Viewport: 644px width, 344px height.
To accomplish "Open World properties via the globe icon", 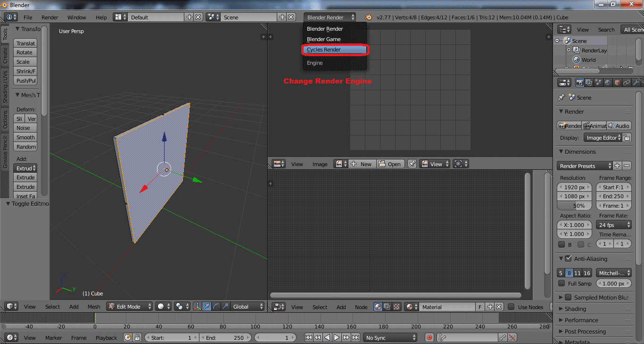I will click(x=608, y=83).
